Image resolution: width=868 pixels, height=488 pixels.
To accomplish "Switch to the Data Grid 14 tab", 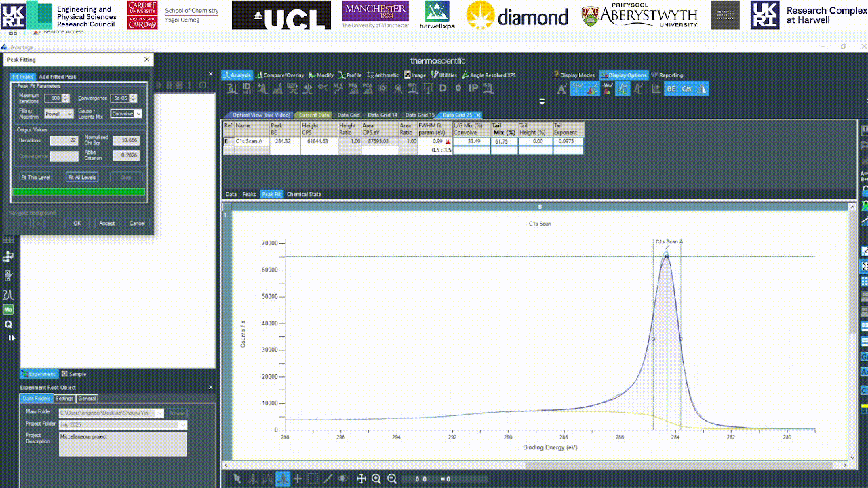I will pyautogui.click(x=382, y=115).
